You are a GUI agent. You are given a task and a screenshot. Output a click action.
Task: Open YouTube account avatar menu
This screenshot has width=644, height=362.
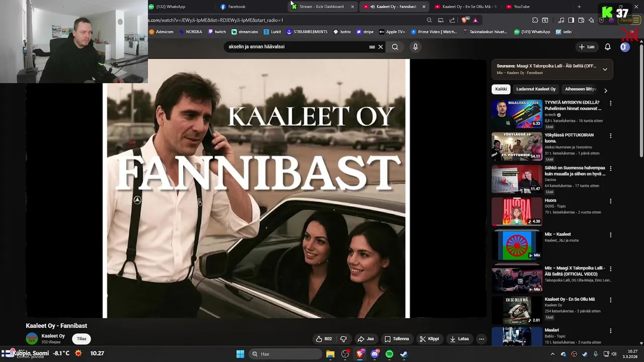(624, 47)
